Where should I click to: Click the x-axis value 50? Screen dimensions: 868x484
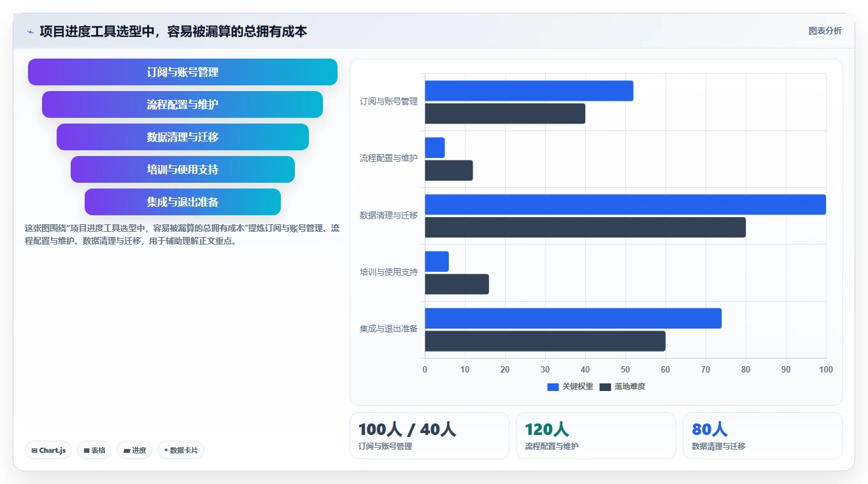click(x=625, y=370)
